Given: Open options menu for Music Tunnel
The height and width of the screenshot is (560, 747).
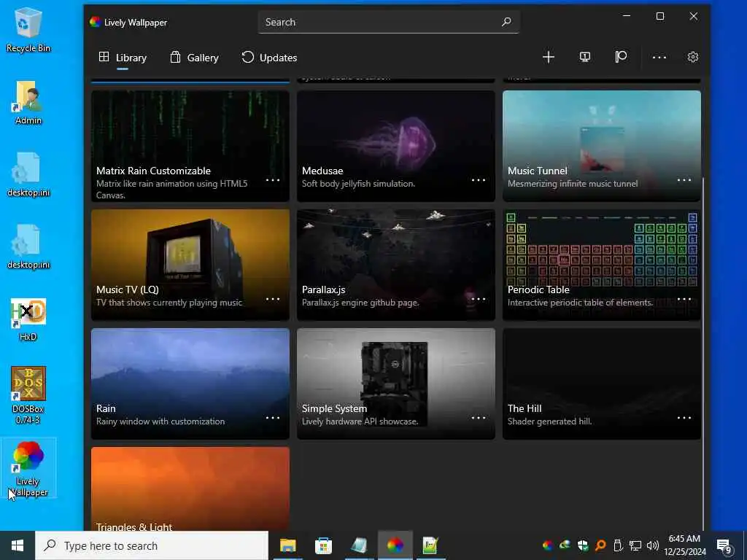Looking at the screenshot, I should [x=684, y=180].
